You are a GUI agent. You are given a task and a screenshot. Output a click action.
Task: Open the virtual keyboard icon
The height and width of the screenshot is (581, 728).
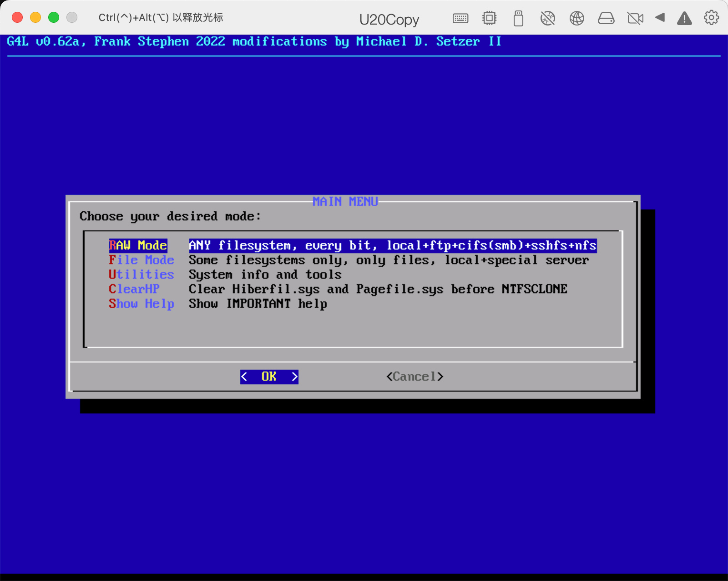click(460, 18)
